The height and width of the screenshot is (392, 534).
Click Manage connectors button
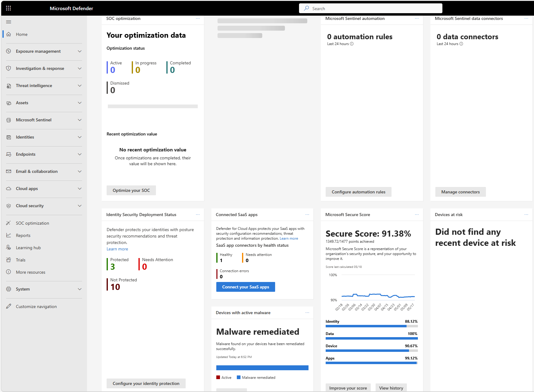pyautogui.click(x=460, y=192)
